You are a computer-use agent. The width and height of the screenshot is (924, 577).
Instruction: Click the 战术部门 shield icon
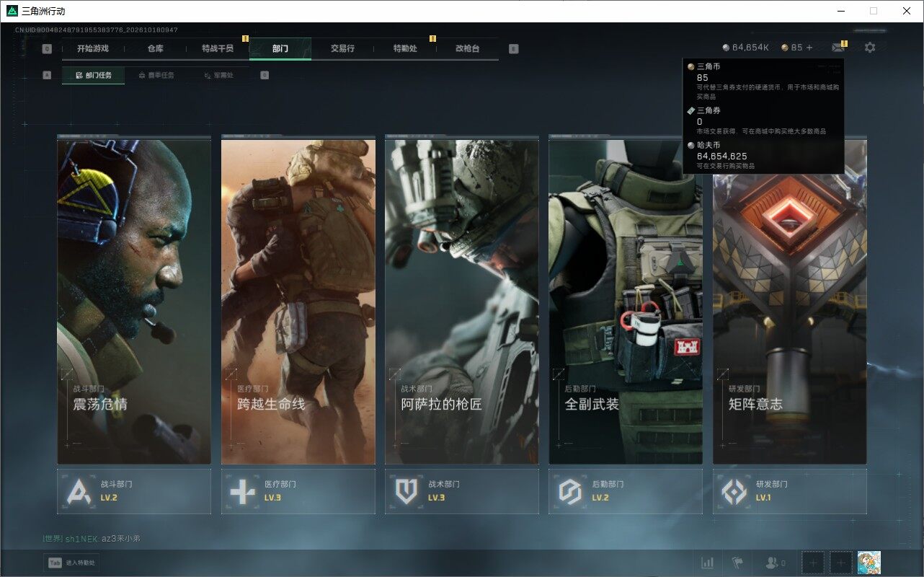pyautogui.click(x=407, y=491)
